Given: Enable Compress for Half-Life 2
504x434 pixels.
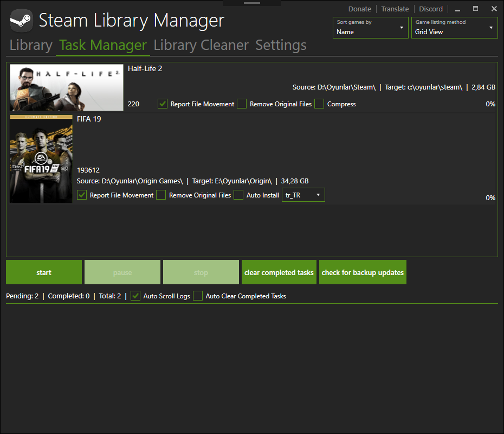Looking at the screenshot, I should (319, 104).
